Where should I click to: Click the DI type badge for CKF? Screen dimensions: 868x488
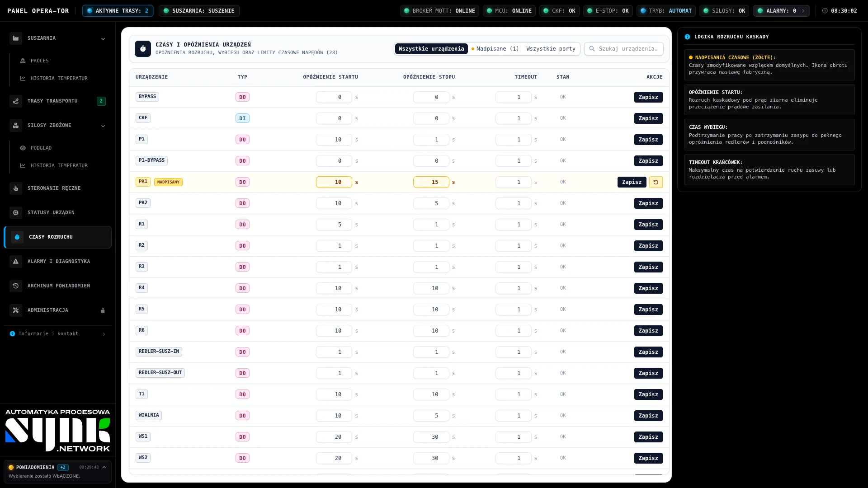[242, 118]
